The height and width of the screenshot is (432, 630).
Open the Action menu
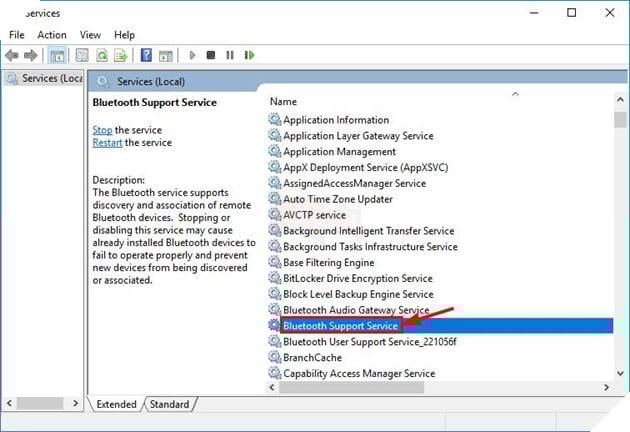(x=52, y=35)
